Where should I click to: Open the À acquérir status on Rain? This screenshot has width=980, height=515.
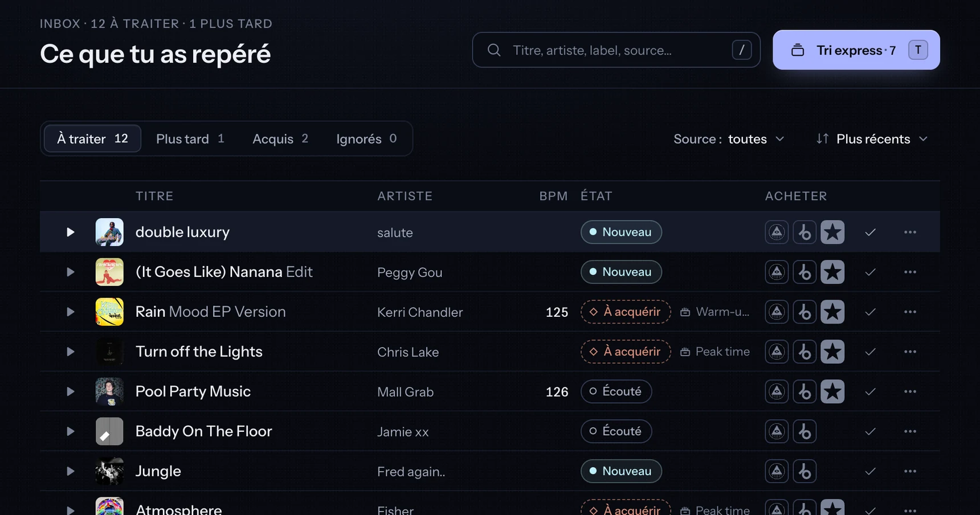point(626,312)
